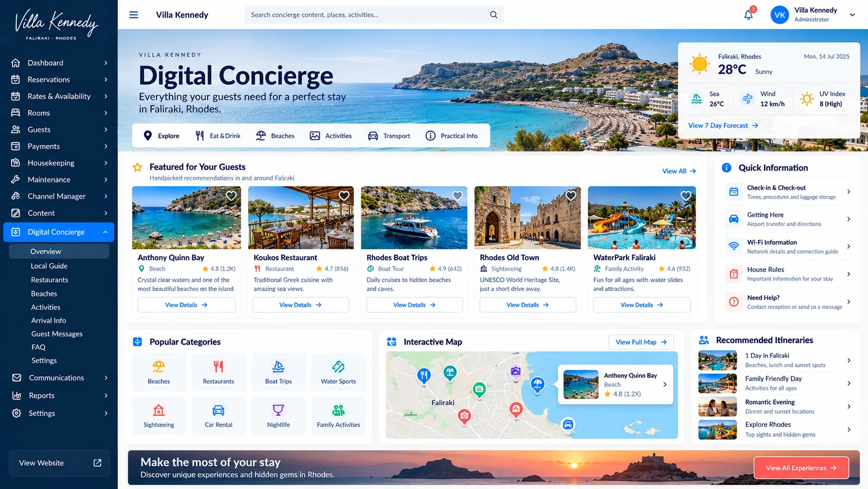Click the search concierge content field
The width and height of the screenshot is (868, 489).
tap(374, 15)
